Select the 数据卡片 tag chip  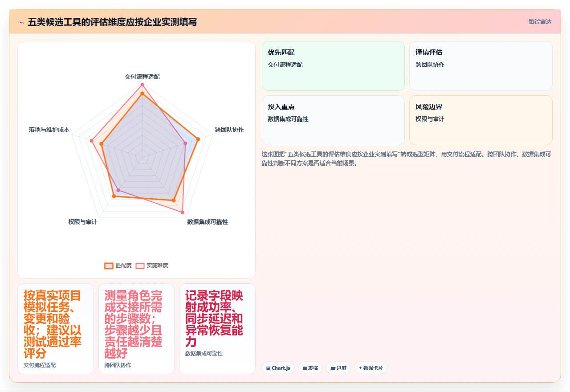(x=371, y=368)
